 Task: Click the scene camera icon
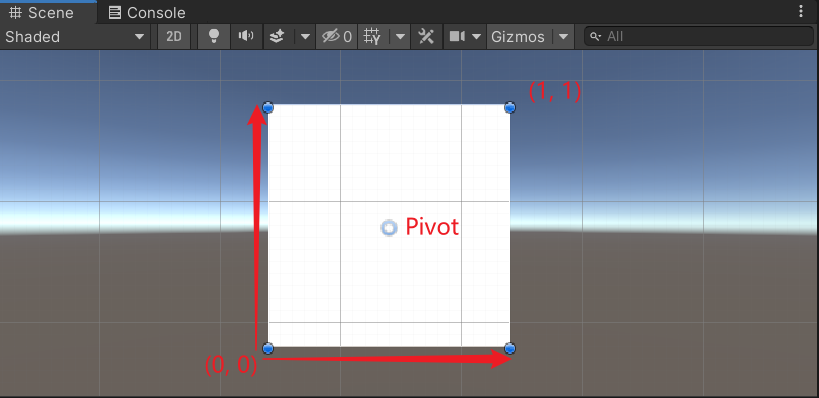tap(458, 37)
